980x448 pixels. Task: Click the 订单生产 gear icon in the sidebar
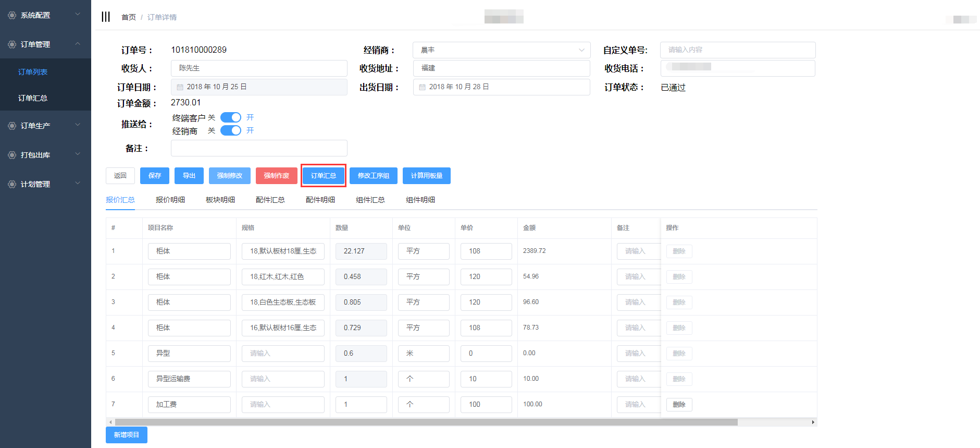click(12, 126)
